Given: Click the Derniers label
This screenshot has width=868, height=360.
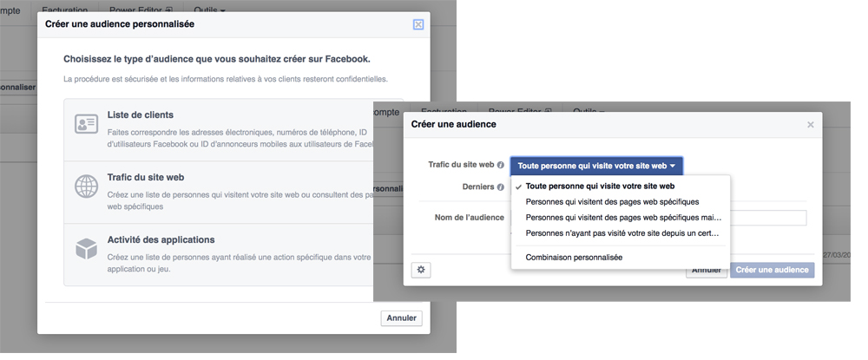Looking at the screenshot, I should click(478, 187).
